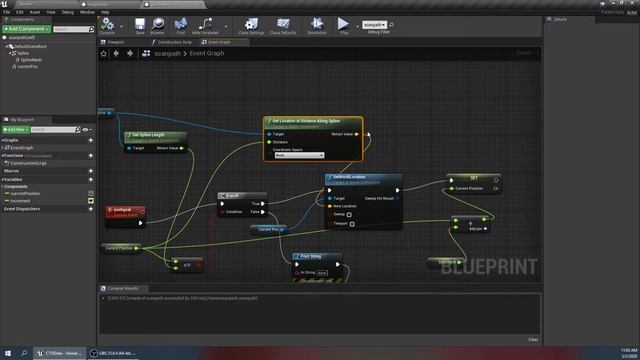This screenshot has height=360, width=640.
Task: Navigate back with the graph left arrow
Action: pyautogui.click(x=116, y=53)
